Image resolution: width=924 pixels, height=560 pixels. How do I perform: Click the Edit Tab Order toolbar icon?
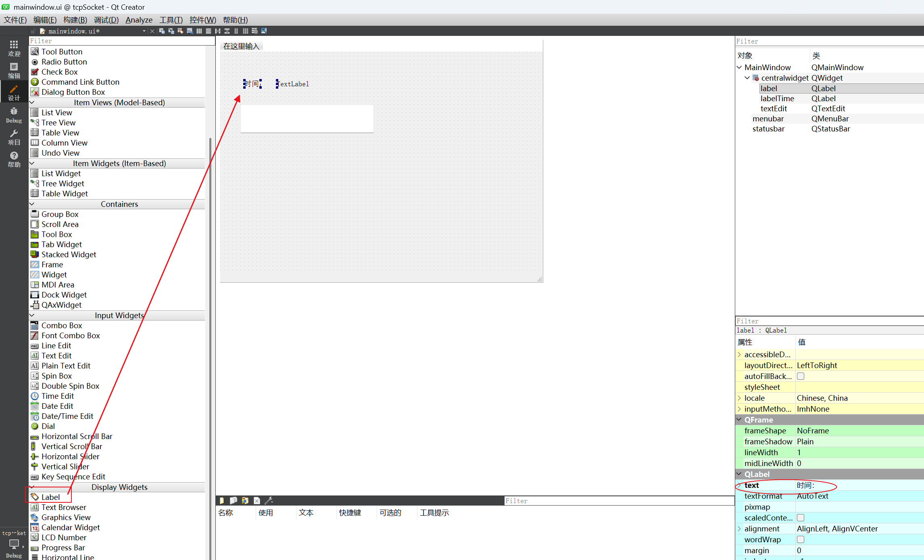coord(190,31)
